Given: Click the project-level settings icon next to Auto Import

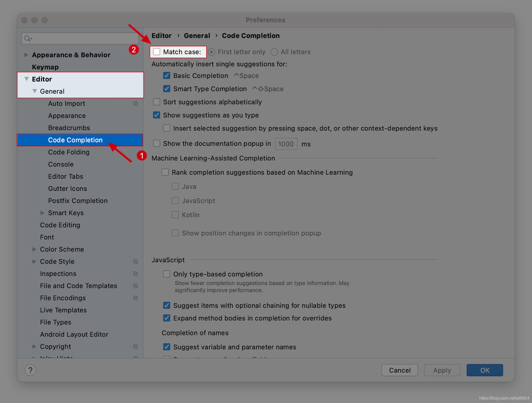Looking at the screenshot, I should pyautogui.click(x=136, y=104).
